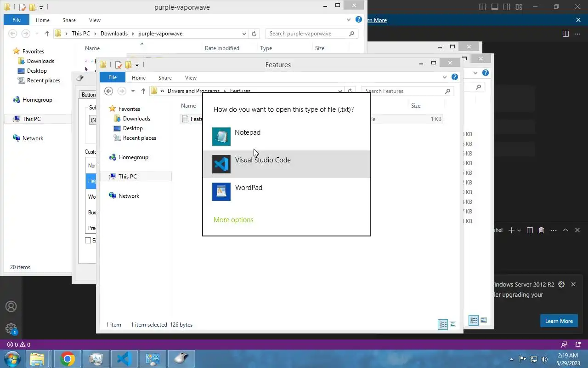Open Home tab in Features window
The width and height of the screenshot is (588, 368).
(139, 78)
